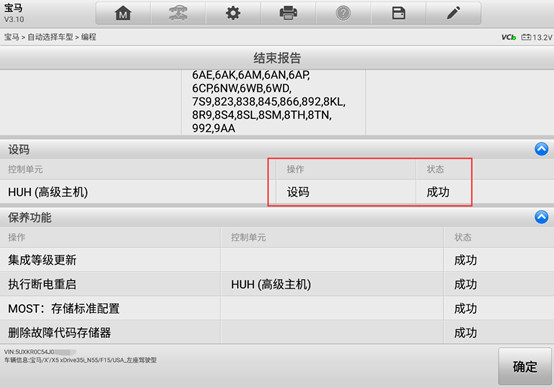The width and height of the screenshot is (554, 388).
Task: Click the 操作 column header in 设码 table
Action: [295, 169]
